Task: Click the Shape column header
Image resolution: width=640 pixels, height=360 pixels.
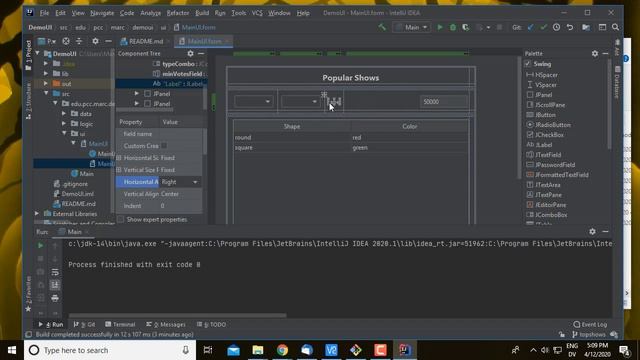Action: [x=292, y=127]
